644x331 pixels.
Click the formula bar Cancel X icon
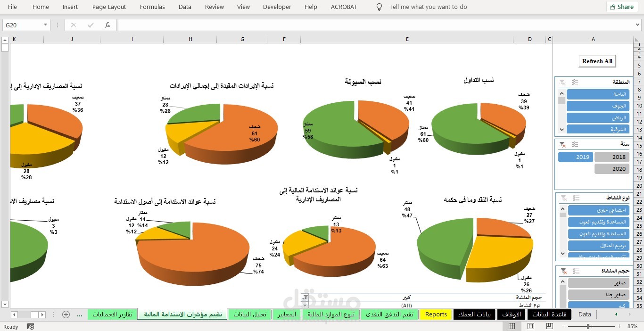tap(74, 25)
